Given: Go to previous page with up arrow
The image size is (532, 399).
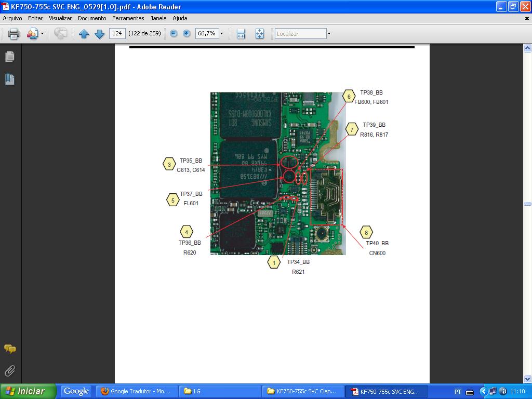Looking at the screenshot, I should point(84,34).
